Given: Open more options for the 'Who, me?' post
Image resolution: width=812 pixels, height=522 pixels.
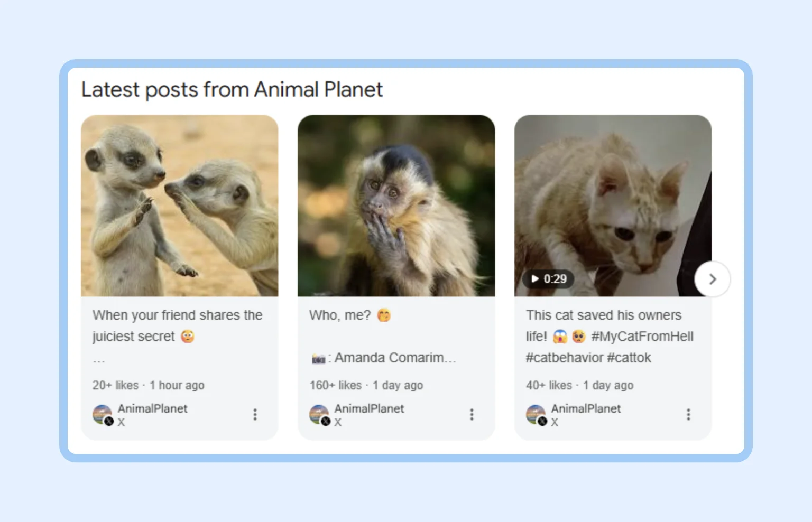Looking at the screenshot, I should click(x=472, y=415).
